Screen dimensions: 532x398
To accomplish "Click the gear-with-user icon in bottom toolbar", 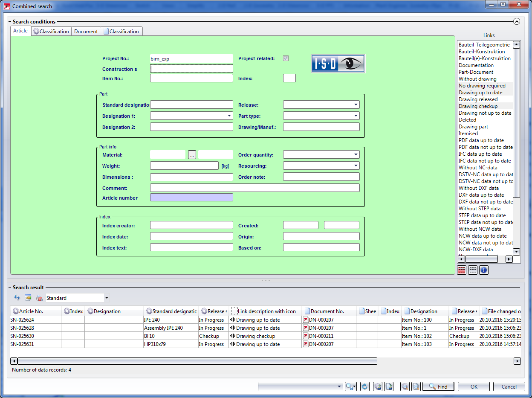I will tap(377, 386).
